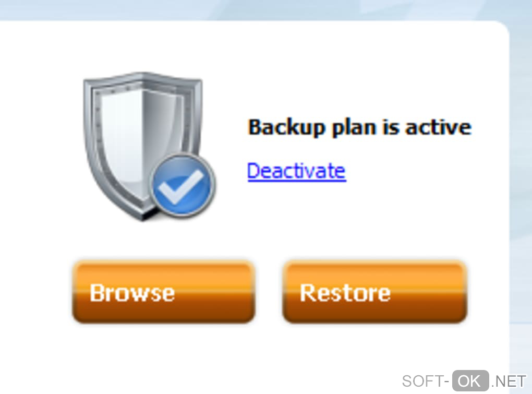Click the "SOFT-" text of the watermark
The height and width of the screenshot is (394, 532).
coord(426,381)
